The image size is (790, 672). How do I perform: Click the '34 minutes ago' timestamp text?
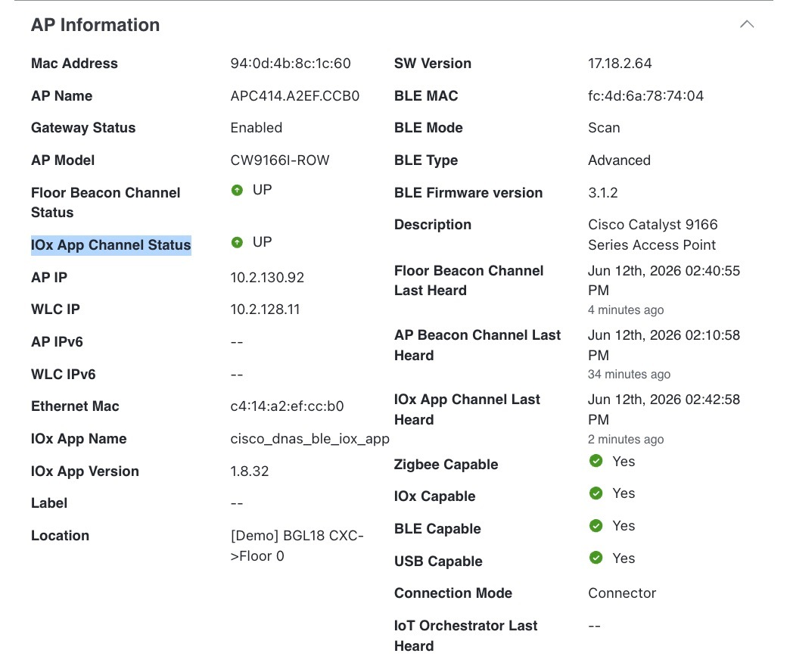coord(629,375)
